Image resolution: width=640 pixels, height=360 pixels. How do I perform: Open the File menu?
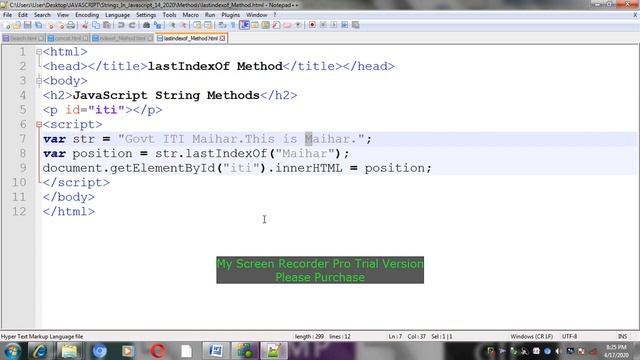(7, 15)
